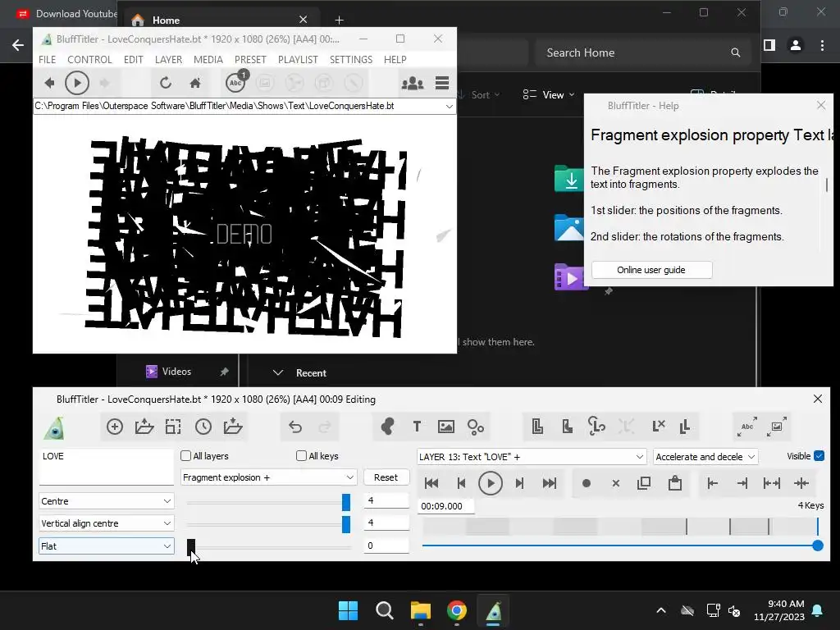Open the View dropdown in File Explorer
840x630 pixels.
(549, 95)
